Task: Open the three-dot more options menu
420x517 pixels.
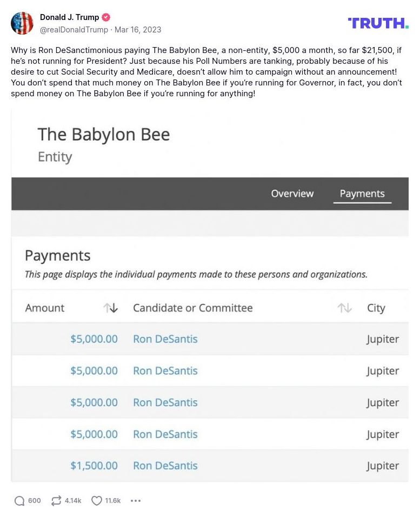Action: [136, 501]
